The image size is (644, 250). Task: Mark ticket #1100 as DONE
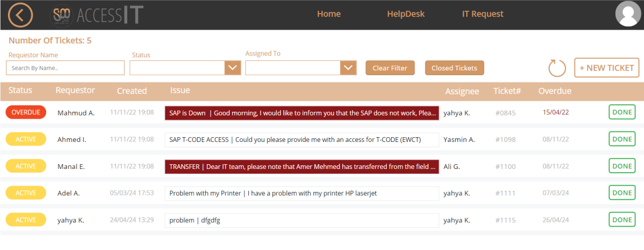tap(622, 166)
